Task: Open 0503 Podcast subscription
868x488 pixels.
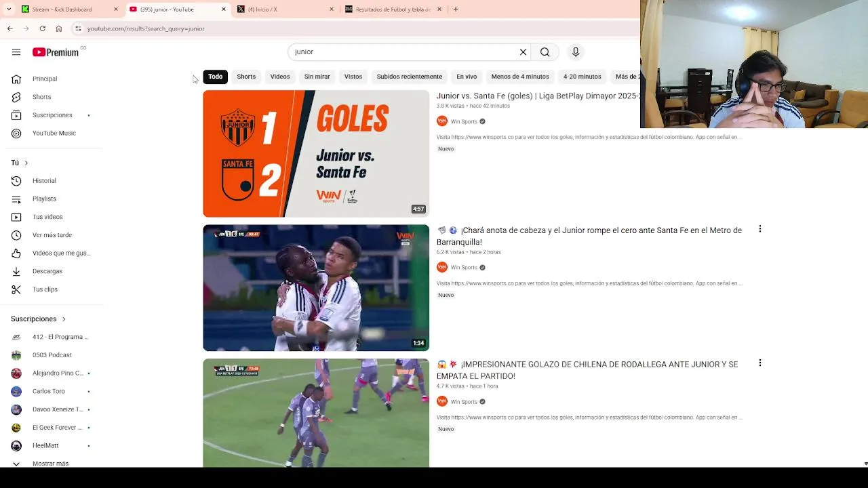Action: pos(52,355)
